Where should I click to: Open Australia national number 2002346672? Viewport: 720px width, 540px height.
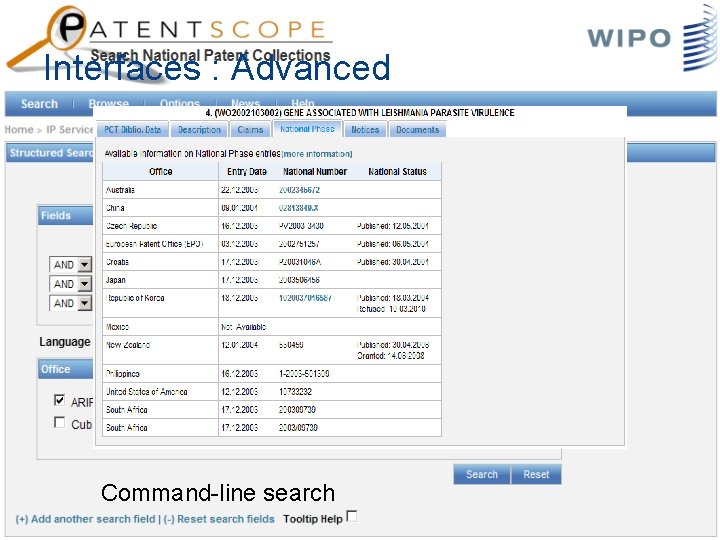tap(299, 190)
